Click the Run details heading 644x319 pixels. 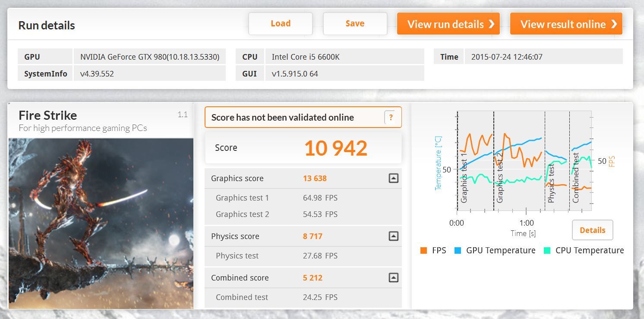[x=47, y=26]
